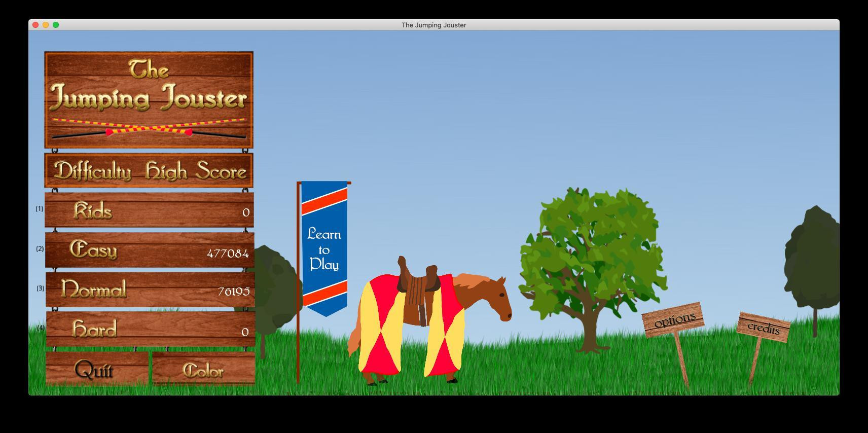868x433 pixels.
Task: Click the Difficulty High Score header plank
Action: pos(149,171)
